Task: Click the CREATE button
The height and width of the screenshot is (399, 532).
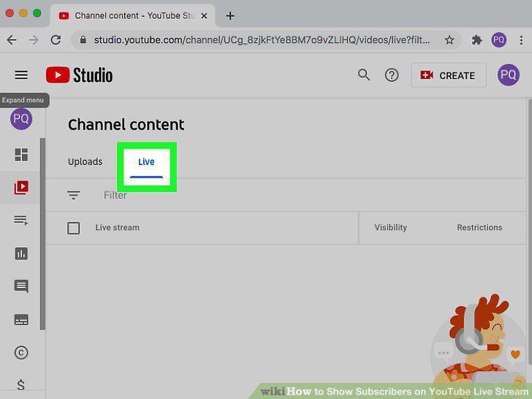Action: [449, 75]
